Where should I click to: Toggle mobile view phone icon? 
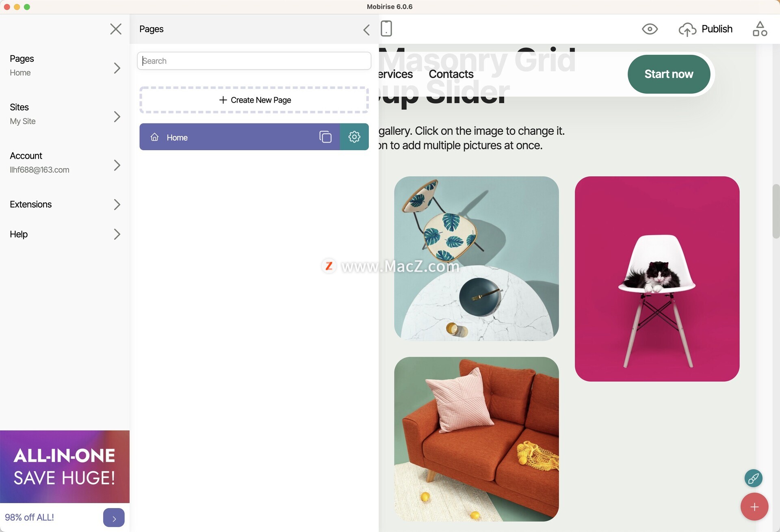(x=386, y=28)
